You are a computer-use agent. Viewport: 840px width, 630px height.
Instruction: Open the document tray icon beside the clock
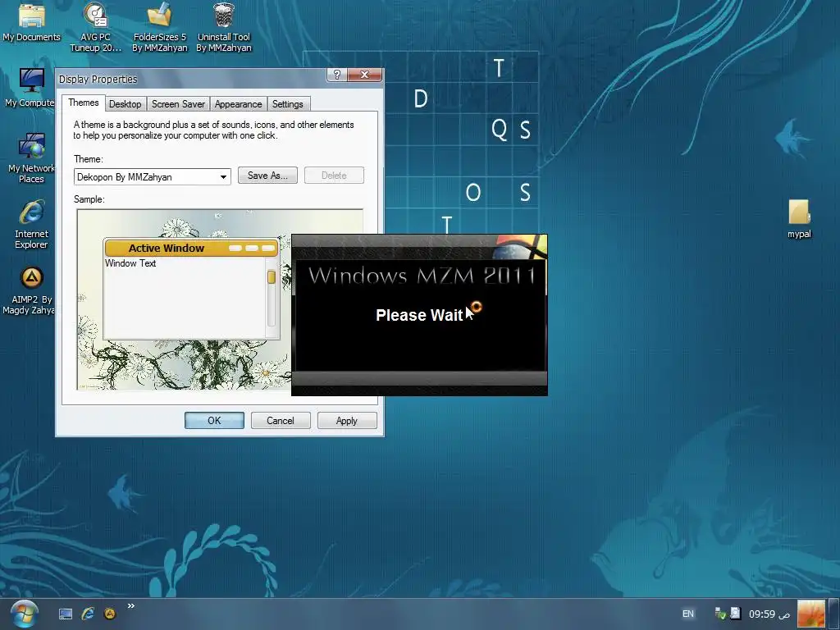point(735,614)
